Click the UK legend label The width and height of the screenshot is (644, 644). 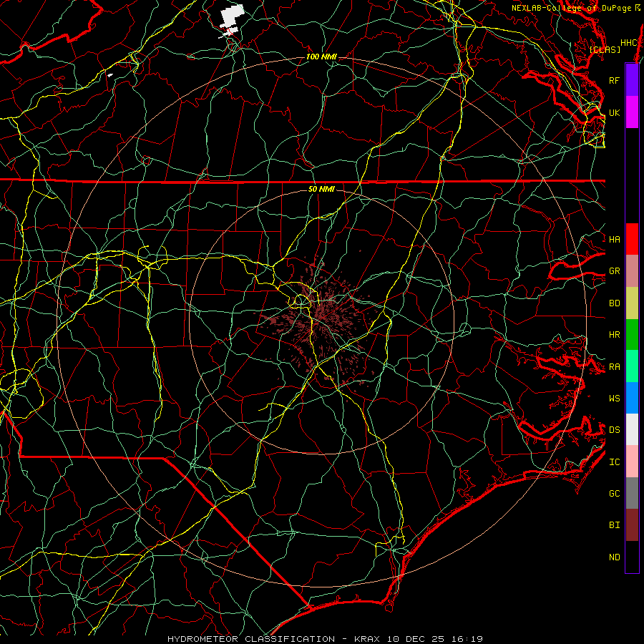[614, 112]
